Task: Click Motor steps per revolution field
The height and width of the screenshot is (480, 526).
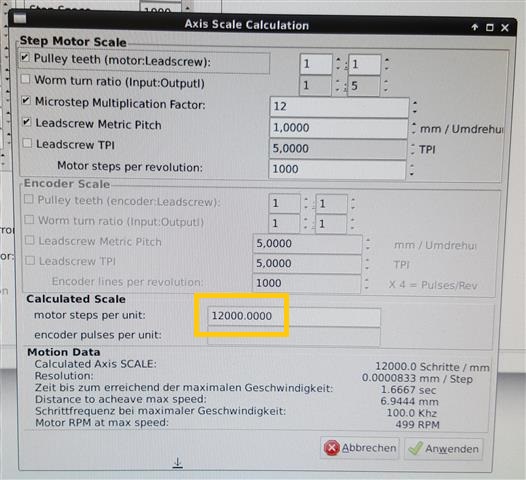Action: [x=337, y=169]
